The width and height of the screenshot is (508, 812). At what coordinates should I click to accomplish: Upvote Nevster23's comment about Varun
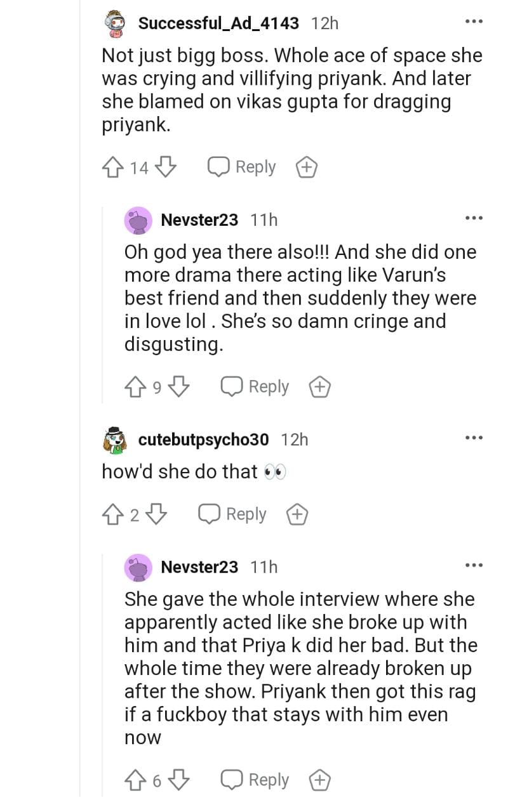[136, 386]
